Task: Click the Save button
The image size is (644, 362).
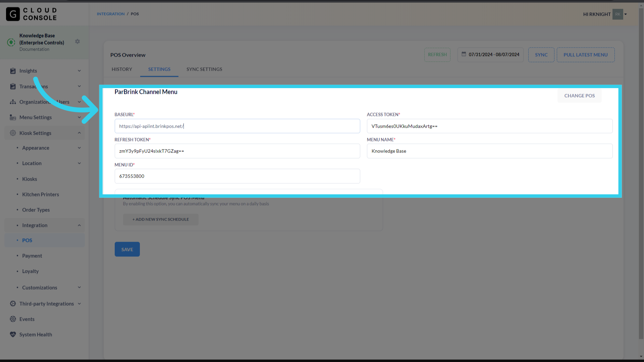Action: [x=127, y=249]
